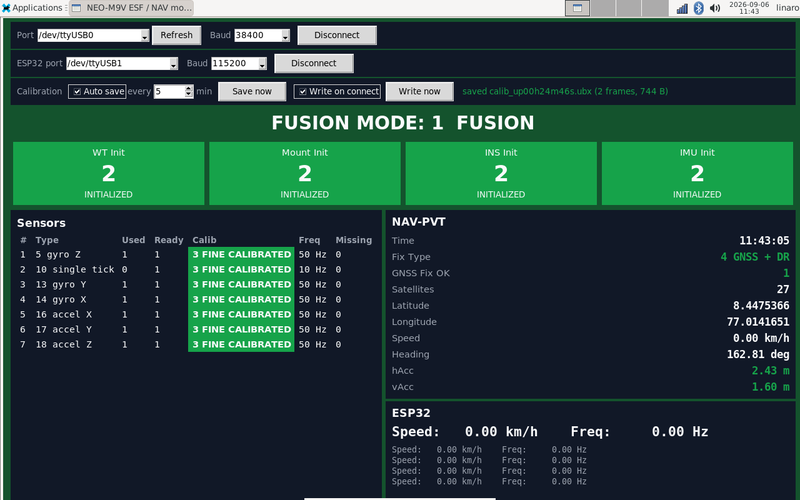Disconnect the /dev/ttyUSB0 GNSS port
The image size is (800, 500).
click(337, 35)
